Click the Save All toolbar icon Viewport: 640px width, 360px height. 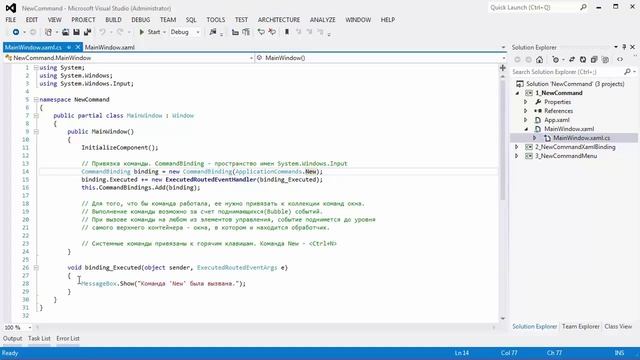tap(87, 32)
